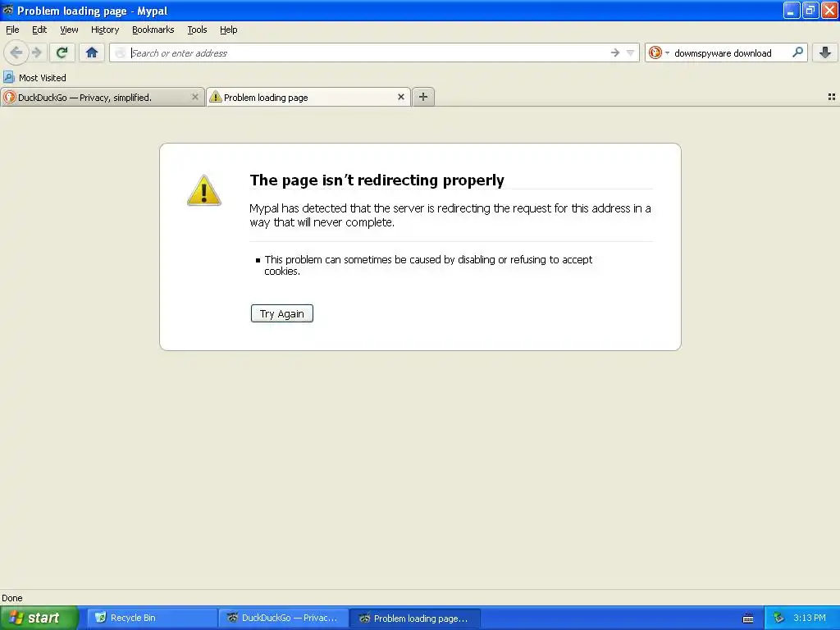Switch to Recycle Bin taskbar item
This screenshot has width=840, height=630.
(151, 618)
